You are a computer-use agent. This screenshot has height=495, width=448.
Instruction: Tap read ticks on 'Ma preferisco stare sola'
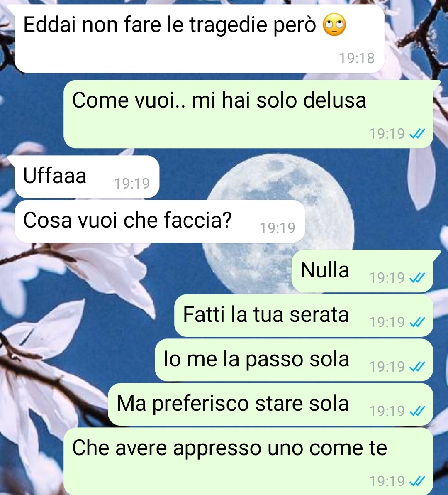coord(417,411)
